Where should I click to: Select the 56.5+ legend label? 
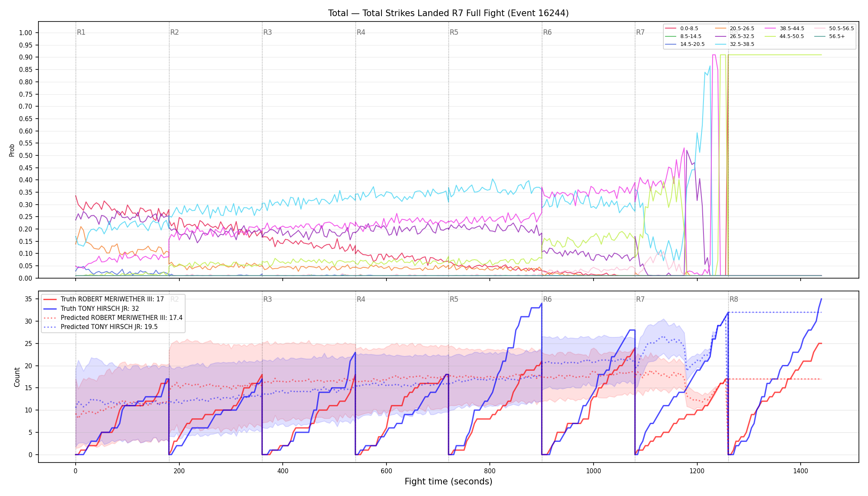click(x=837, y=36)
